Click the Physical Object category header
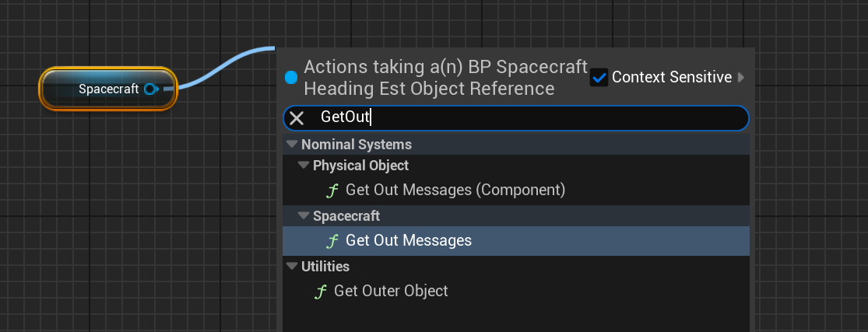Screen dimensions: 868x332 (x=516, y=166)
